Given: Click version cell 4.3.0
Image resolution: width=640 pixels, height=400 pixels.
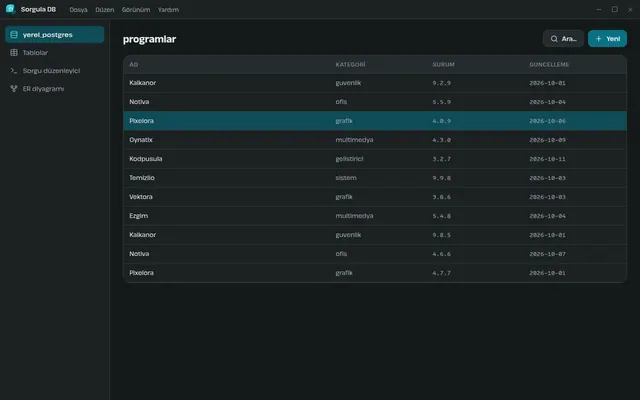Looking at the screenshot, I should pyautogui.click(x=442, y=140).
